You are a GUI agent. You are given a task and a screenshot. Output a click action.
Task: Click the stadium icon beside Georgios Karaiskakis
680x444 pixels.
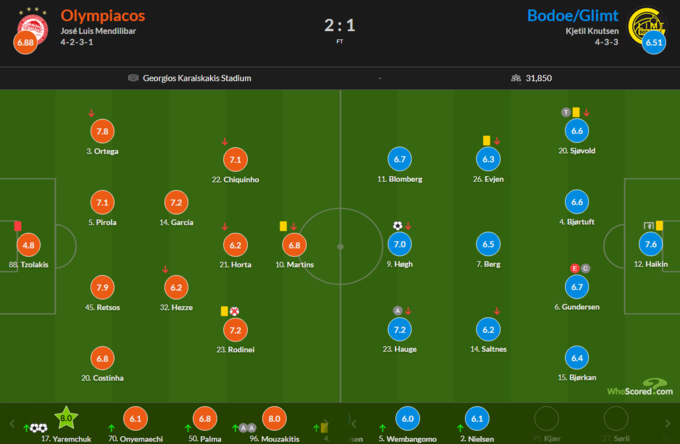134,78
